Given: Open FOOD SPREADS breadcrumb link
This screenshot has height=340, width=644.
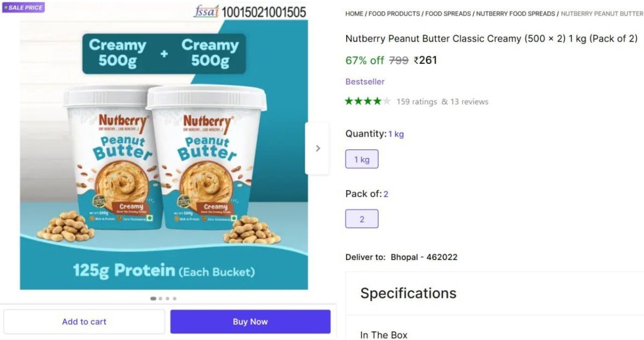Looking at the screenshot, I should 448,13.
